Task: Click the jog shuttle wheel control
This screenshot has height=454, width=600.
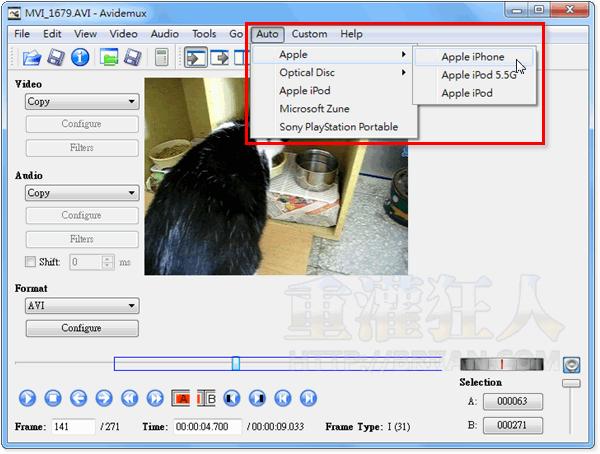Action: [502, 364]
